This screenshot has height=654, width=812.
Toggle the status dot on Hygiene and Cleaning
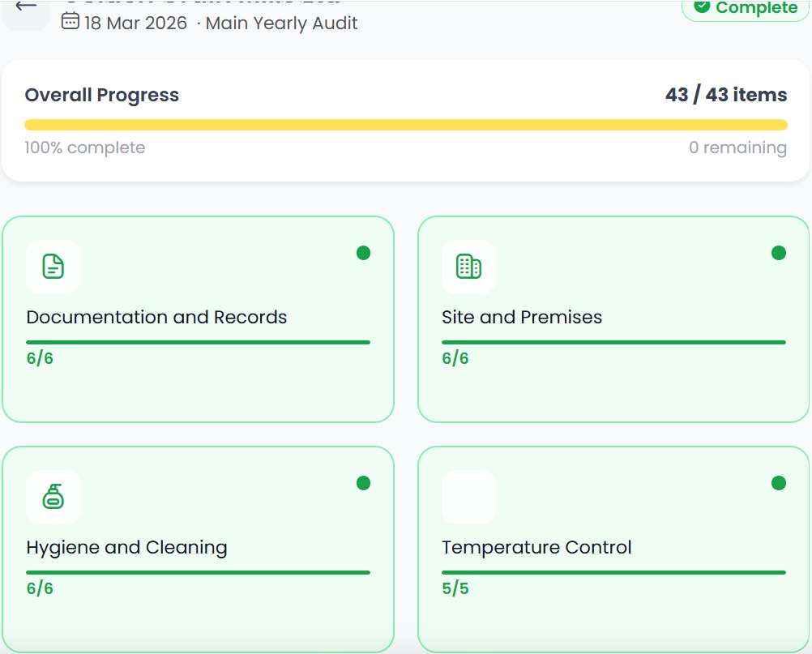(x=363, y=483)
